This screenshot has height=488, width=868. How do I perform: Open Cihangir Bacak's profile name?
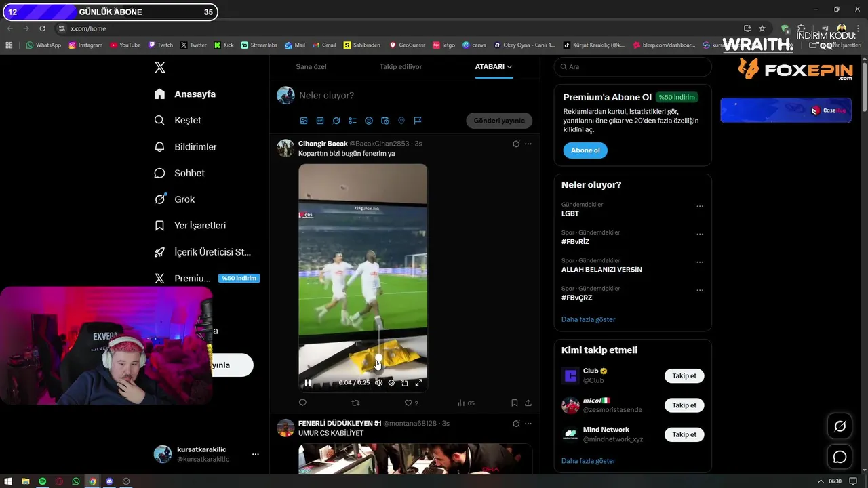coord(323,144)
